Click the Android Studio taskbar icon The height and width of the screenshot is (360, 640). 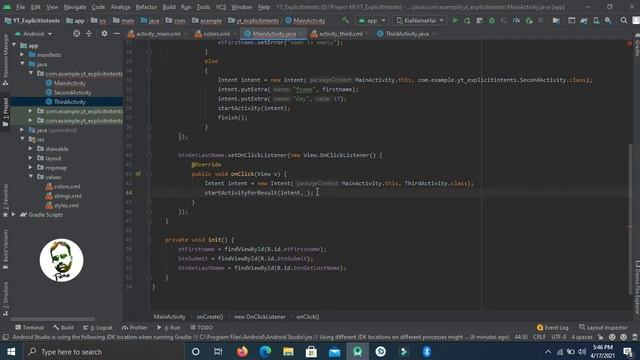(x=358, y=351)
